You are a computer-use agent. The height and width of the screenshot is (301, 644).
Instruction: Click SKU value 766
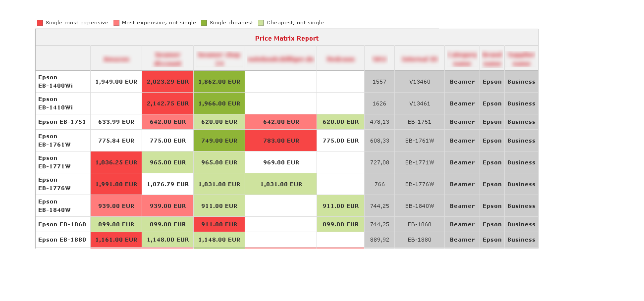pos(379,184)
